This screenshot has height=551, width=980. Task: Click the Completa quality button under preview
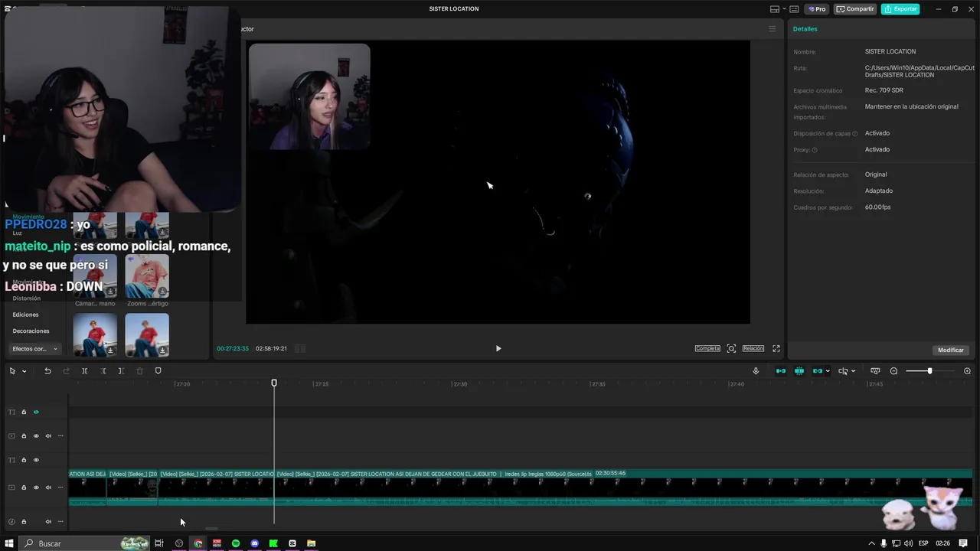point(707,348)
